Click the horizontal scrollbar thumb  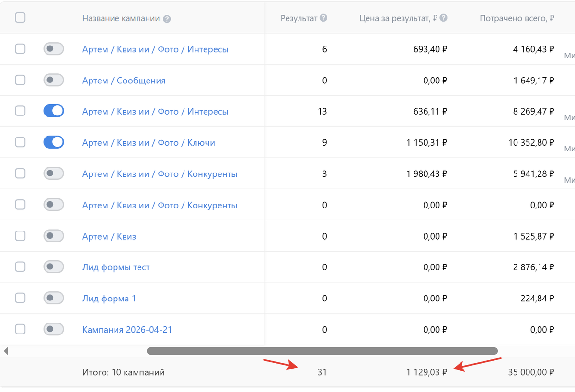point(322,351)
